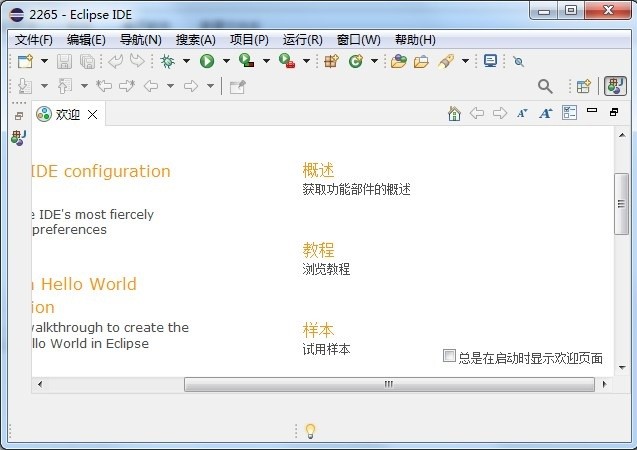Click the Save All icon

coord(87,61)
